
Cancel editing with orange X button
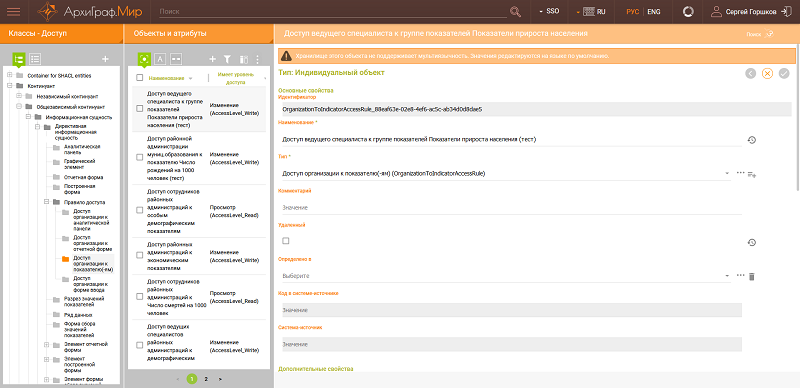click(x=767, y=74)
